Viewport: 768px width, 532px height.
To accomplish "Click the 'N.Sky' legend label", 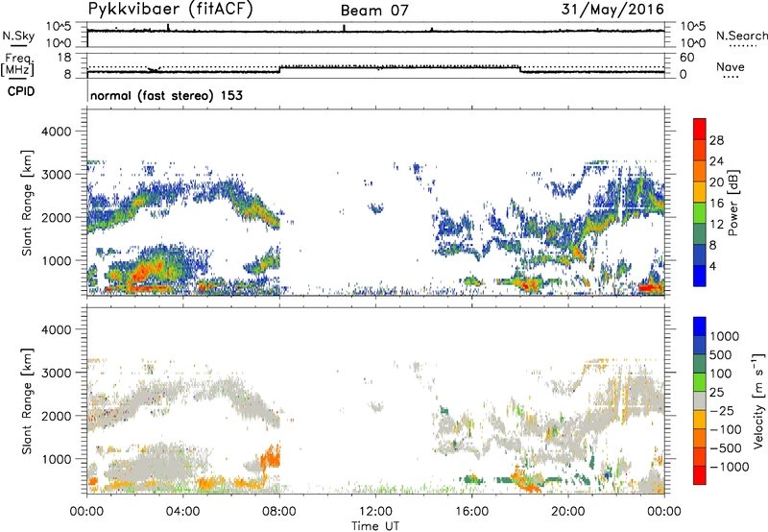I will (18, 36).
